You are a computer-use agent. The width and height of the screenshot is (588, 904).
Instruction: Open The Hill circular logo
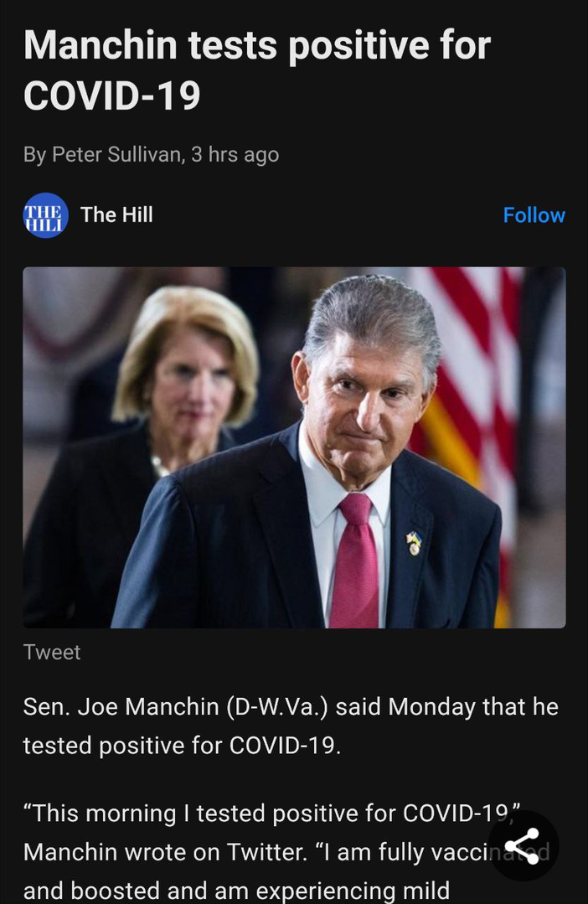tap(45, 215)
